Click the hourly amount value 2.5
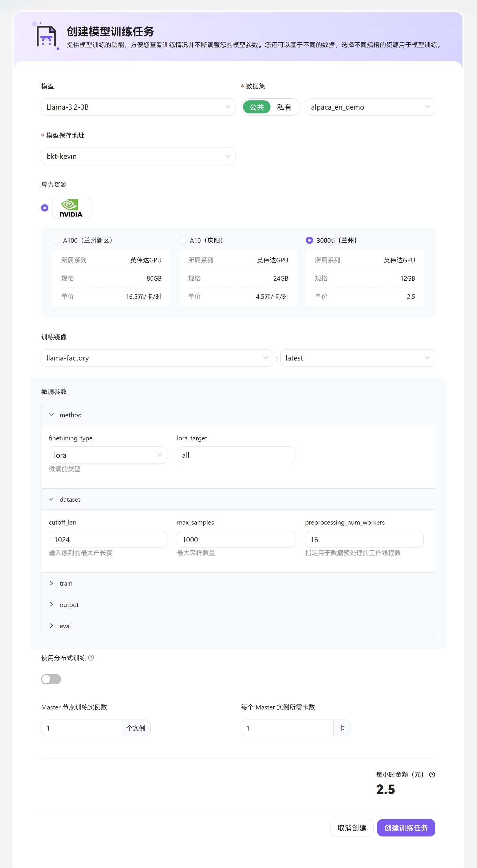477x868 pixels. click(x=385, y=790)
